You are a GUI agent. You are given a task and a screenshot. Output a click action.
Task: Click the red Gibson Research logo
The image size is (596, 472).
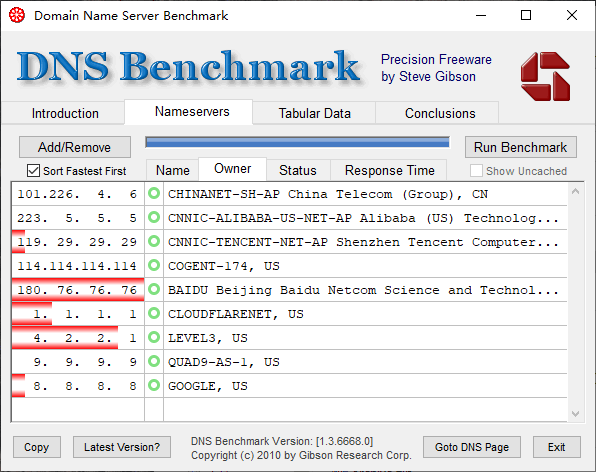(545, 76)
